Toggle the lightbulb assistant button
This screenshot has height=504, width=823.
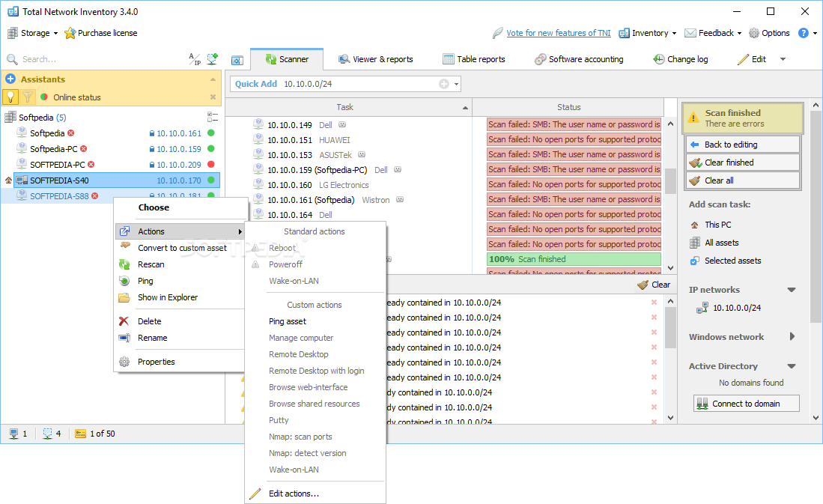pyautogui.click(x=10, y=97)
